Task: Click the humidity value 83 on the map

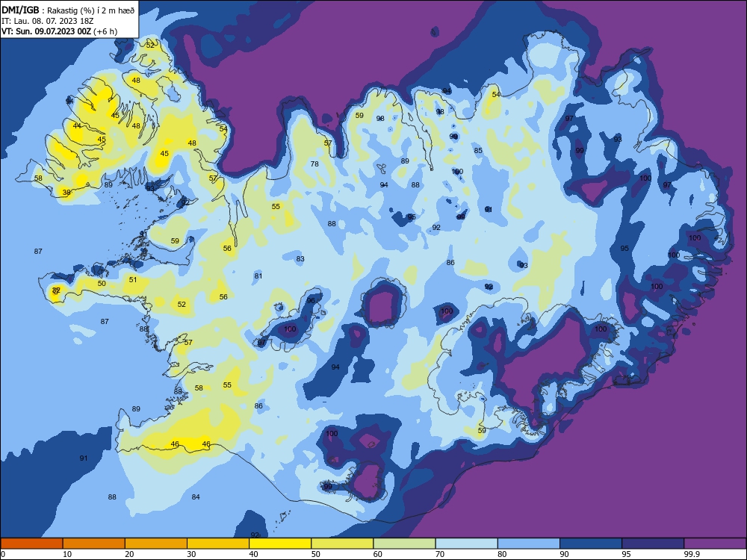Action: [x=300, y=259]
